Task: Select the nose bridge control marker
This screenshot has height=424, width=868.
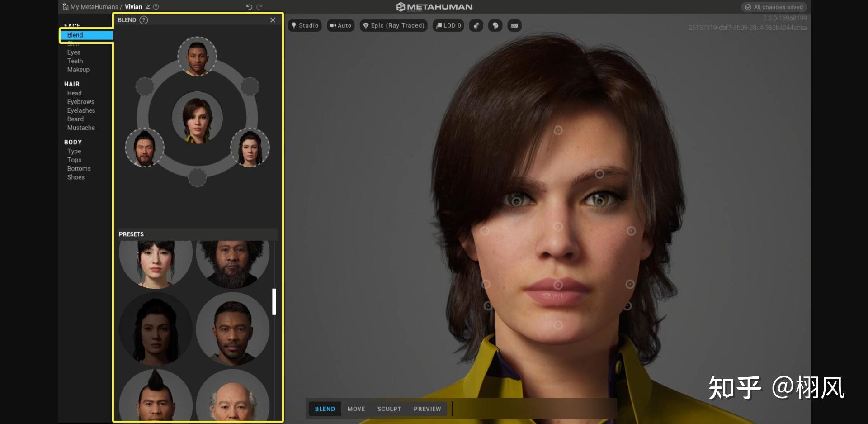Action: [x=558, y=226]
